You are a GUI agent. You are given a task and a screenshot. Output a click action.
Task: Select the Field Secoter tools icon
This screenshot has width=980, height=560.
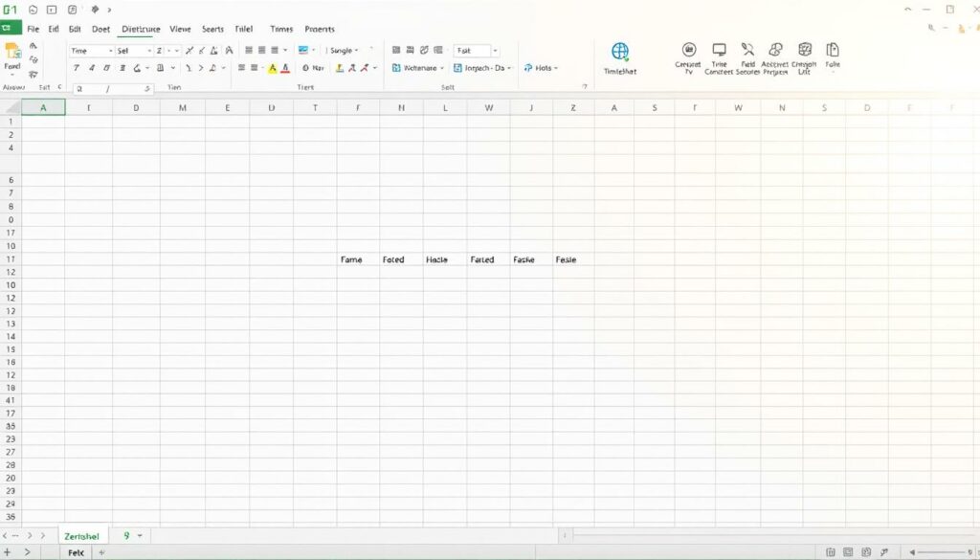click(x=747, y=50)
